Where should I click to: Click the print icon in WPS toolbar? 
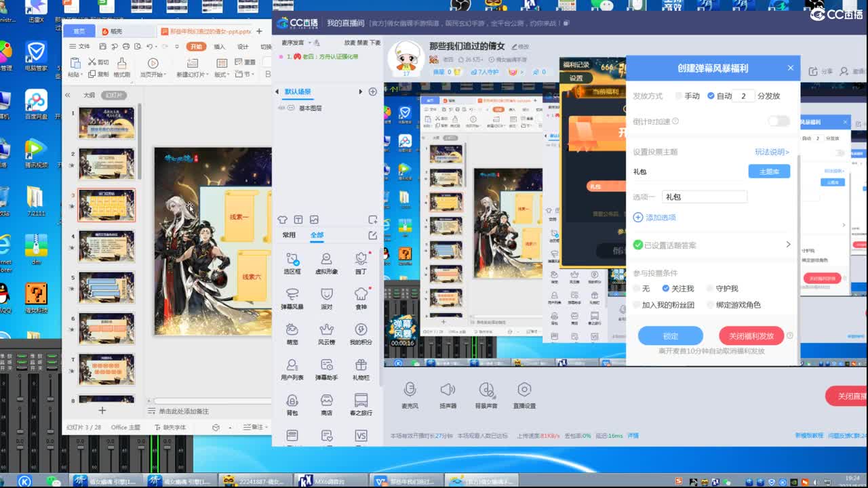coord(125,47)
